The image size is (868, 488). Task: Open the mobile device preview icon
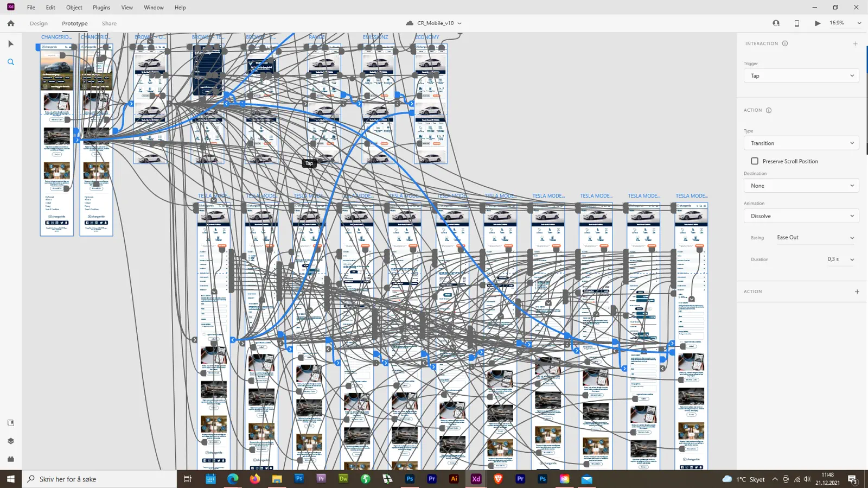click(x=796, y=23)
